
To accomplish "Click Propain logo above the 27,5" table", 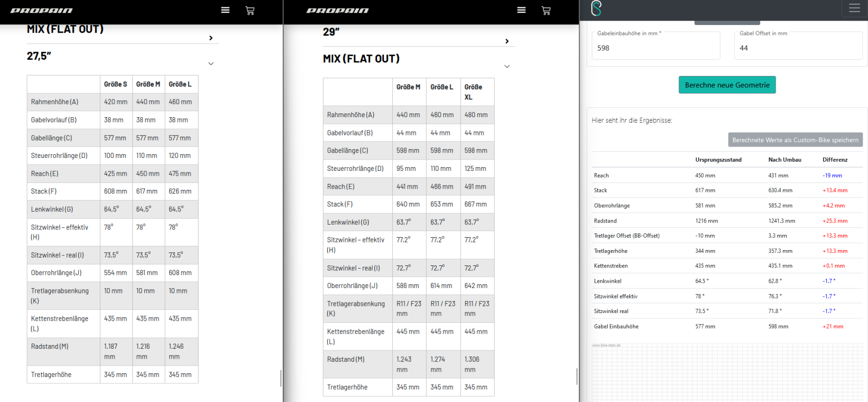I will 42,10.
